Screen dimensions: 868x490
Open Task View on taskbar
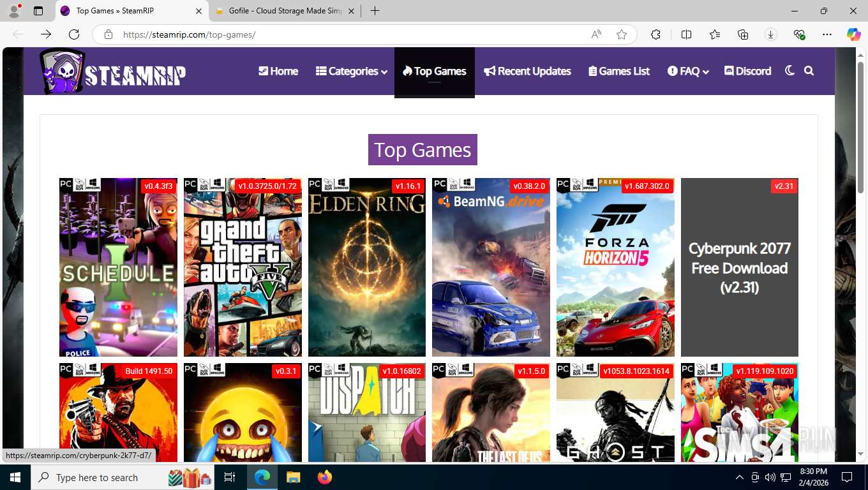coord(230,477)
